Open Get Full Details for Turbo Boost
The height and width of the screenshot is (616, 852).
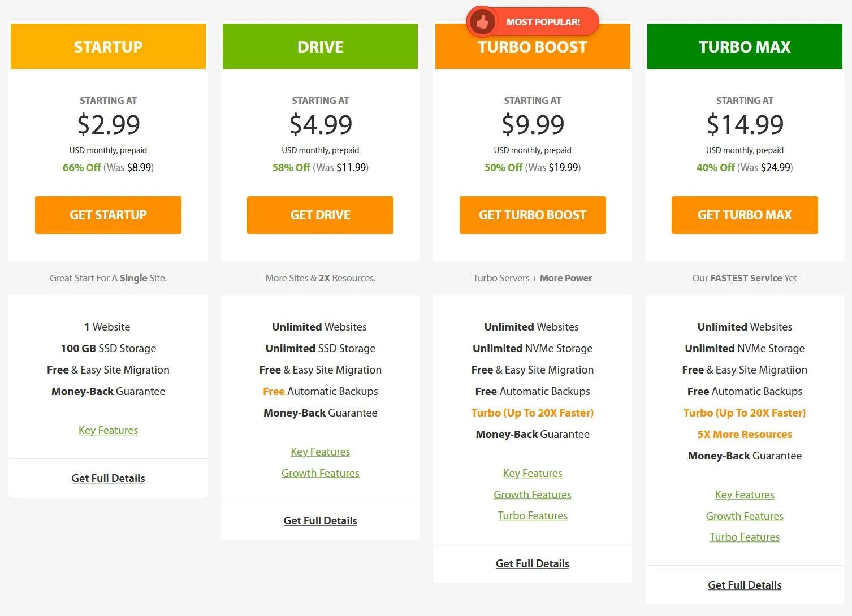[x=532, y=563]
